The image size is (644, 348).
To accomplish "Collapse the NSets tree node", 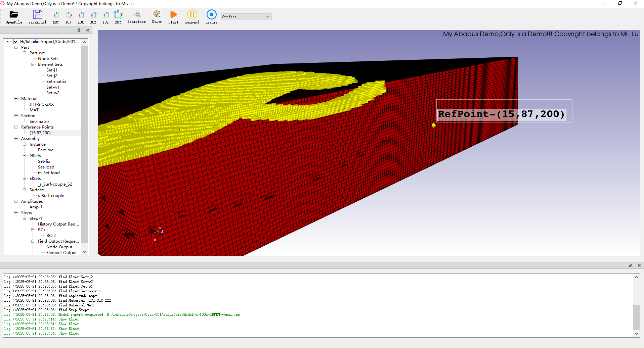I will pyautogui.click(x=24, y=156).
